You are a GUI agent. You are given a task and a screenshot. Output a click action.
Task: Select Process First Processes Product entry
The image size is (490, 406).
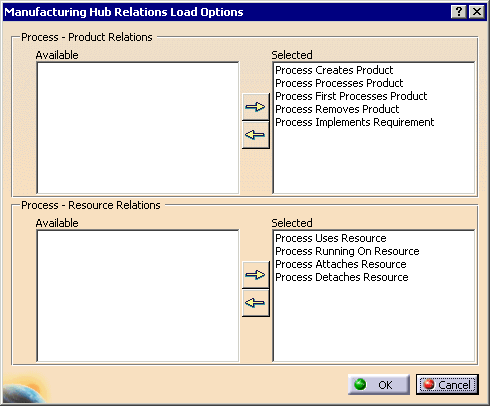(351, 96)
